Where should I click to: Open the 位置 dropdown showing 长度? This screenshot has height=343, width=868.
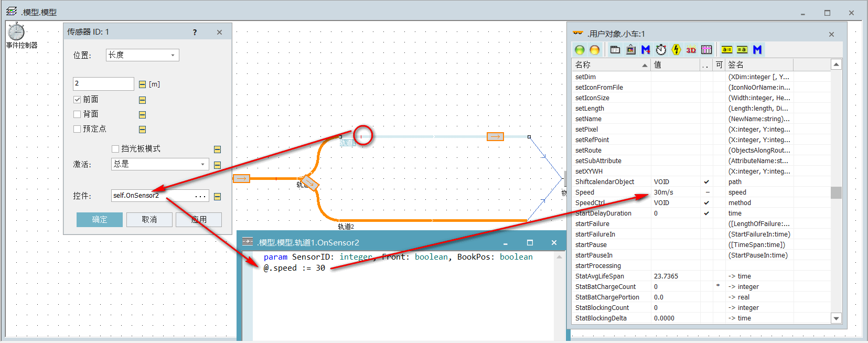(143, 55)
